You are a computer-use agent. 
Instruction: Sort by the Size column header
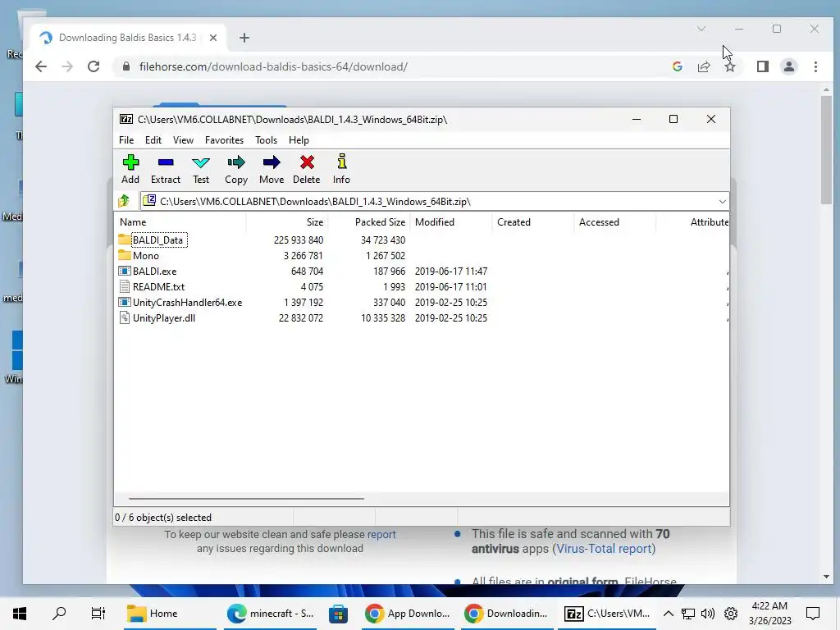coord(286,221)
